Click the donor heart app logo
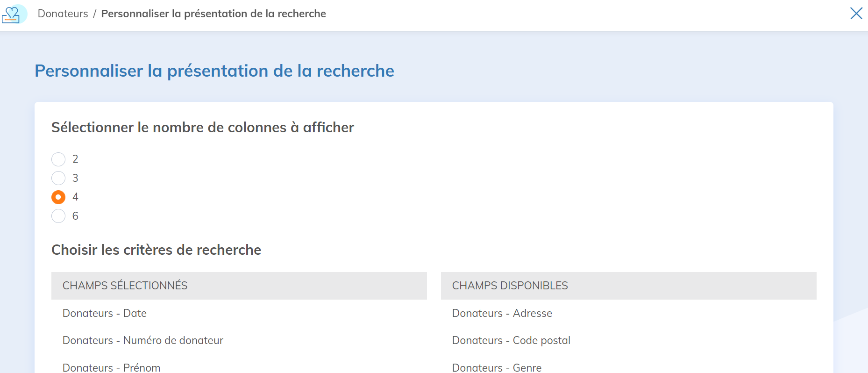The height and width of the screenshot is (373, 868). pyautogui.click(x=13, y=14)
